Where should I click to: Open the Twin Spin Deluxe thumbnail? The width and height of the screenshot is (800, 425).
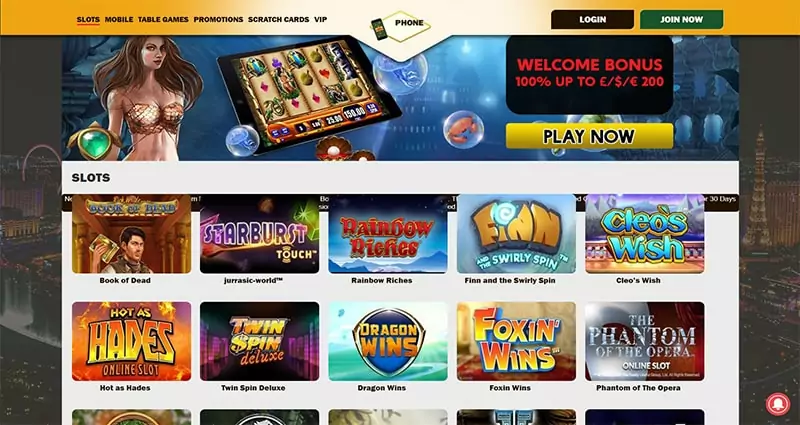point(259,341)
